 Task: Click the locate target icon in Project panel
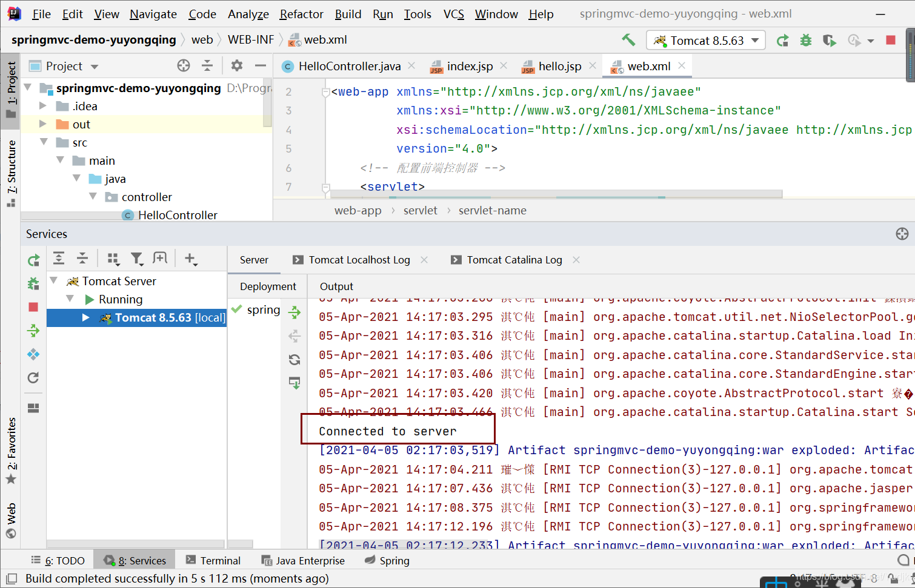click(x=183, y=65)
